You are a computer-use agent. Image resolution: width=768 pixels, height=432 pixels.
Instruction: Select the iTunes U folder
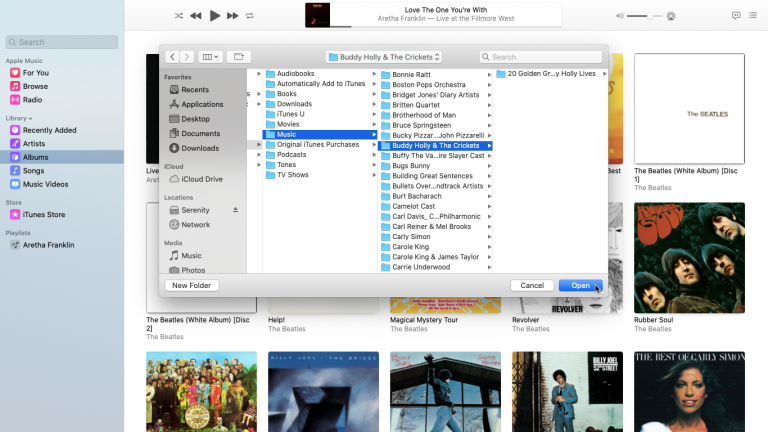click(x=290, y=114)
